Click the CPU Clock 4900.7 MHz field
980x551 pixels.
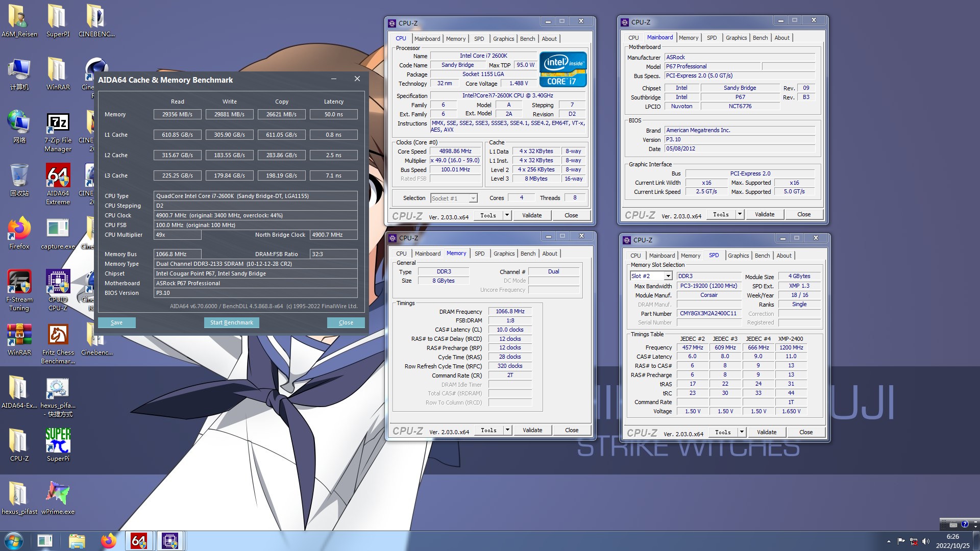click(x=256, y=215)
